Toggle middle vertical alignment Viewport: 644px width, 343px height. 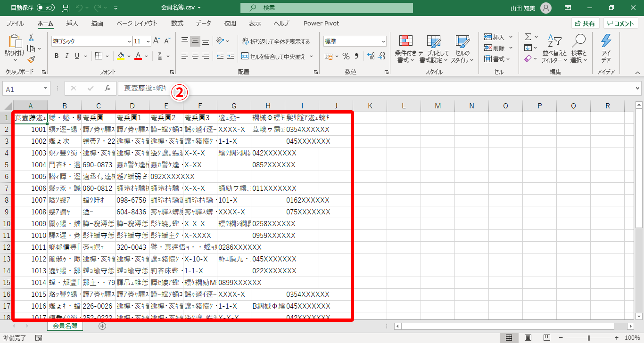pyautogui.click(x=195, y=41)
